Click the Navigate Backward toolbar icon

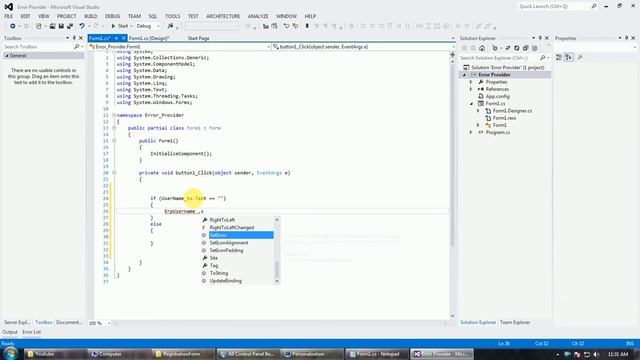(x=13, y=26)
